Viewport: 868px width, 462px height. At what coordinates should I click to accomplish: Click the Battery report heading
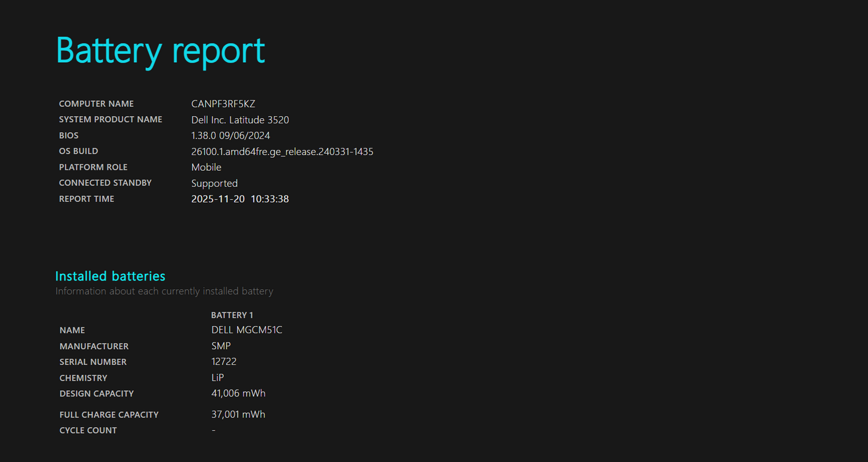[160, 50]
